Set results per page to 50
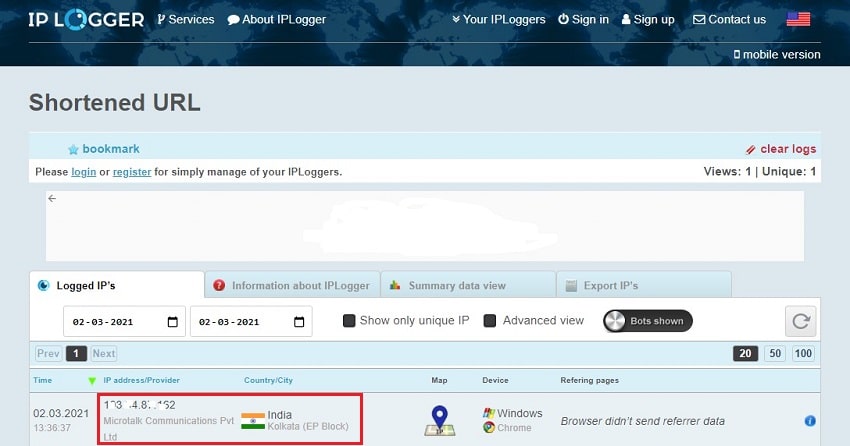The width and height of the screenshot is (850, 446). (x=775, y=353)
